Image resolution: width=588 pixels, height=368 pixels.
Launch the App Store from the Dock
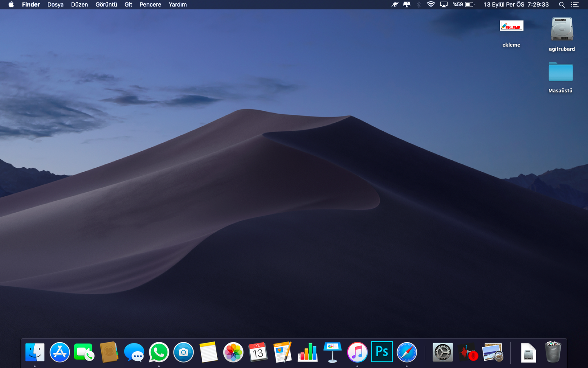coord(60,352)
